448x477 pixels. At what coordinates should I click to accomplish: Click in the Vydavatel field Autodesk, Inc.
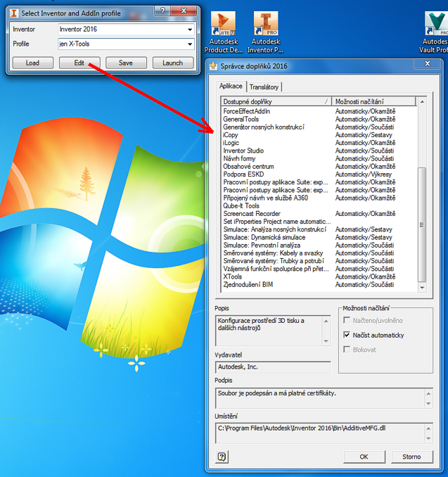tap(273, 367)
